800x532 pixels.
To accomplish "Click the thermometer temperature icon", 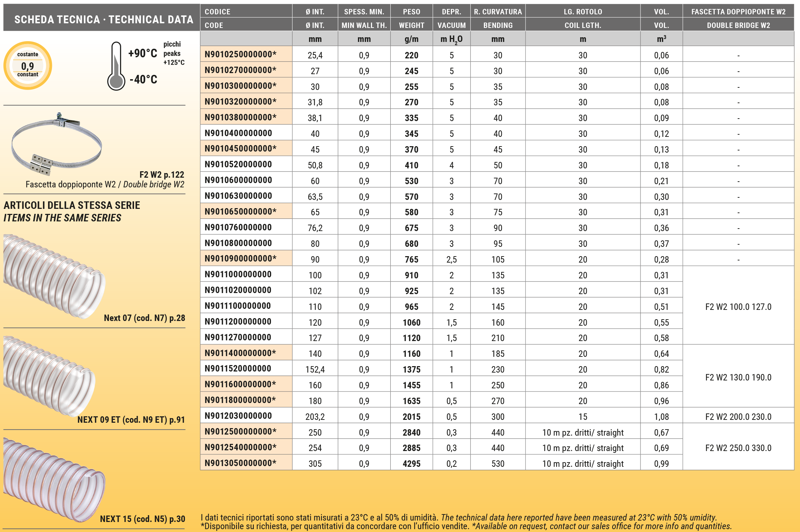I will [x=116, y=67].
